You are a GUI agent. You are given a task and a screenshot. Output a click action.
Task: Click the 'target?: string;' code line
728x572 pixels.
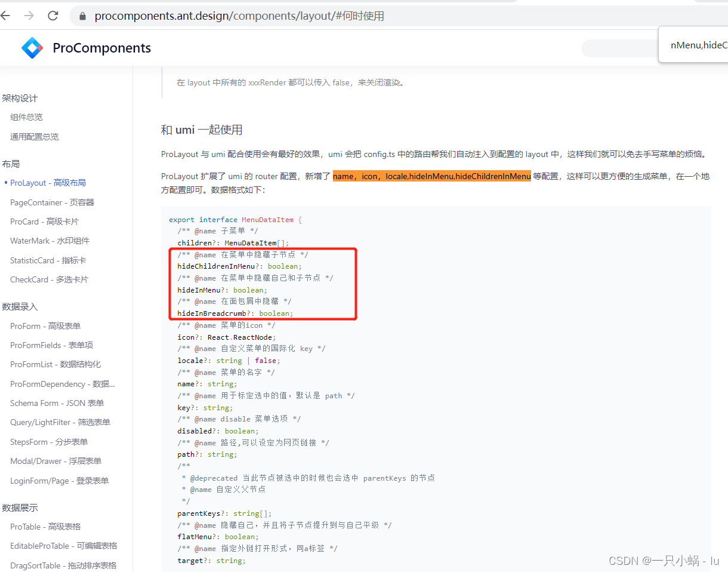[x=212, y=561]
